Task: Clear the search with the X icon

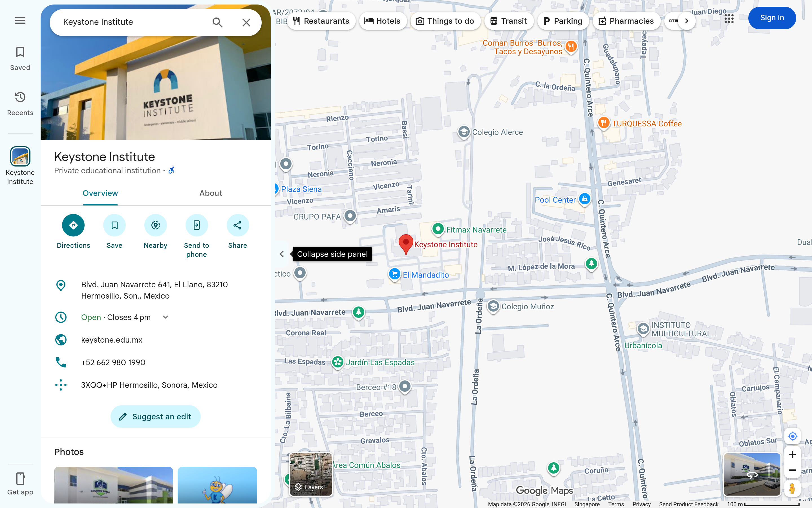Action: (x=246, y=22)
